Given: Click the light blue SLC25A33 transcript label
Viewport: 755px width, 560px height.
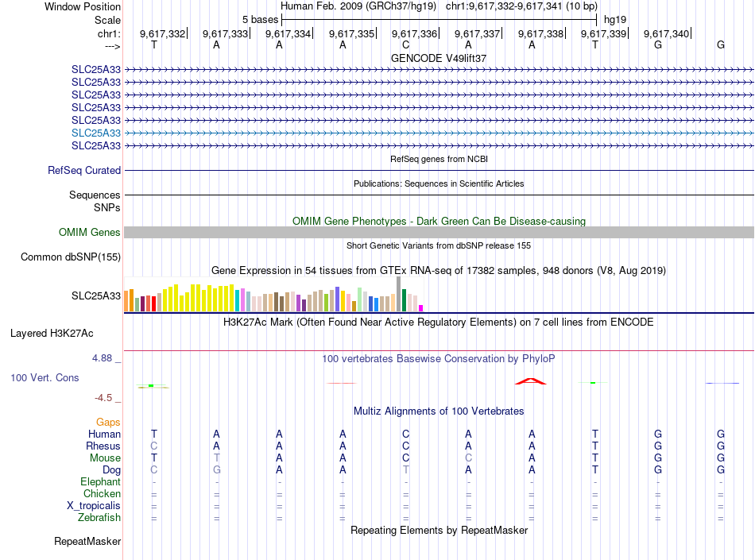Looking at the screenshot, I should tap(96, 133).
